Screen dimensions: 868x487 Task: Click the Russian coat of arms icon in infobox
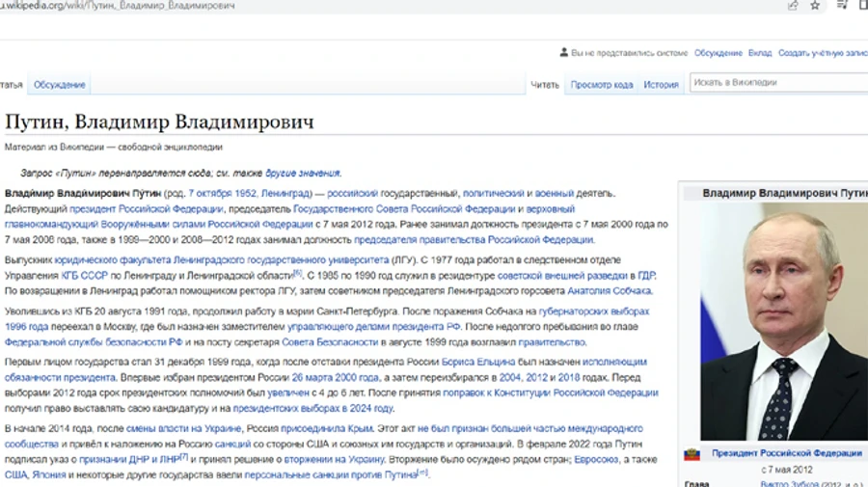692,454
